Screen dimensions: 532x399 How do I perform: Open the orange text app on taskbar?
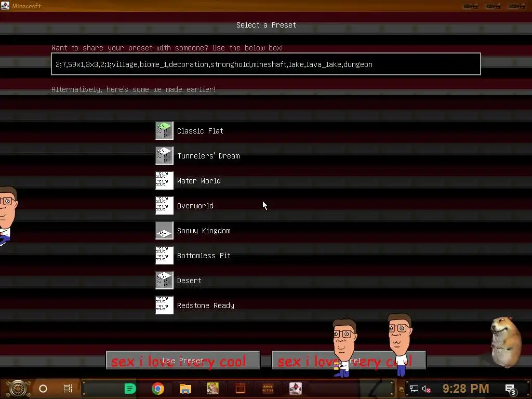coord(268,389)
